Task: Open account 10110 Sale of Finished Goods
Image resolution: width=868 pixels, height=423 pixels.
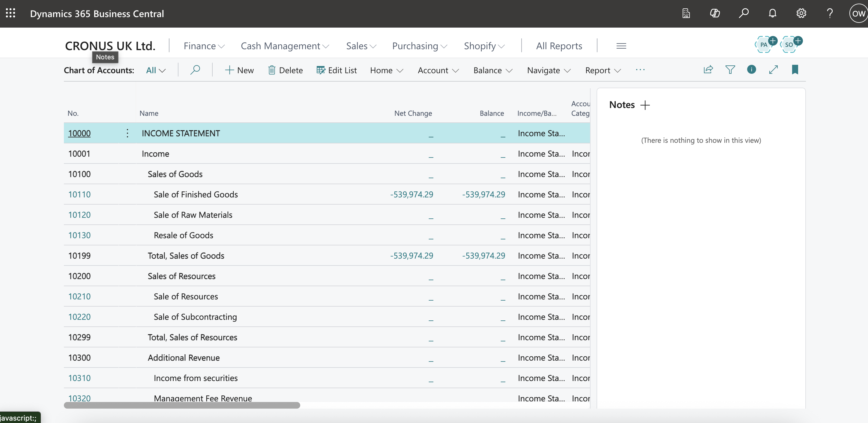Action: (x=79, y=194)
